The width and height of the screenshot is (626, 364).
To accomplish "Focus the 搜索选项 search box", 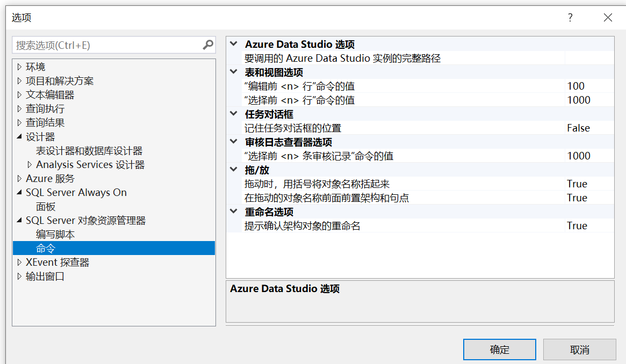I will click(107, 45).
